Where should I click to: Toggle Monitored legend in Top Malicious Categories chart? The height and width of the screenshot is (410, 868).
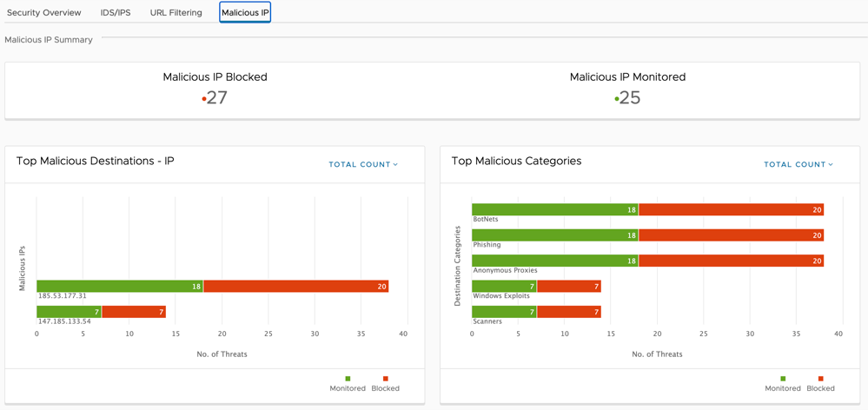[783, 384]
